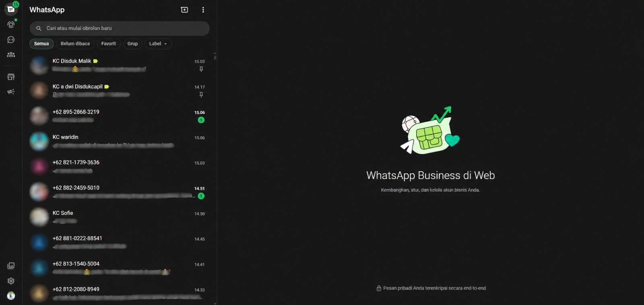Click unread badge on +62 882-2459-5010

pos(201,196)
